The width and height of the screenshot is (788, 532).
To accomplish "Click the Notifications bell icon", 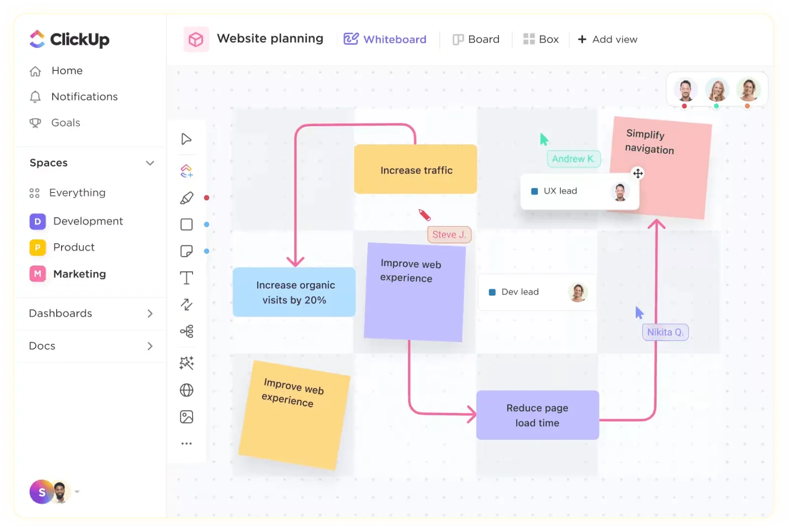I will 35,97.
